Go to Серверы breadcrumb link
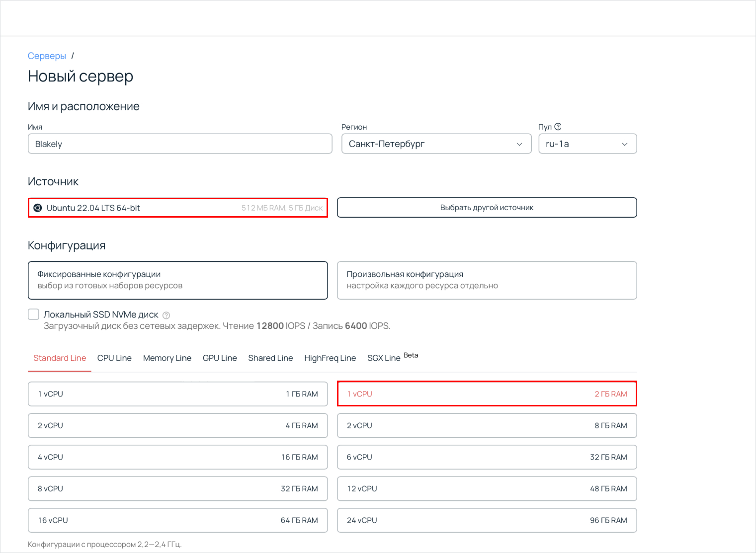The width and height of the screenshot is (756, 553). [x=47, y=56]
